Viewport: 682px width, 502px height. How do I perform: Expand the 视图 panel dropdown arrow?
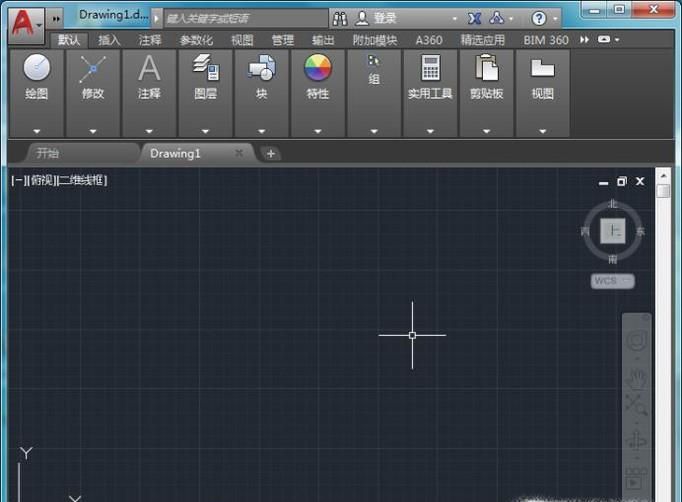542,131
